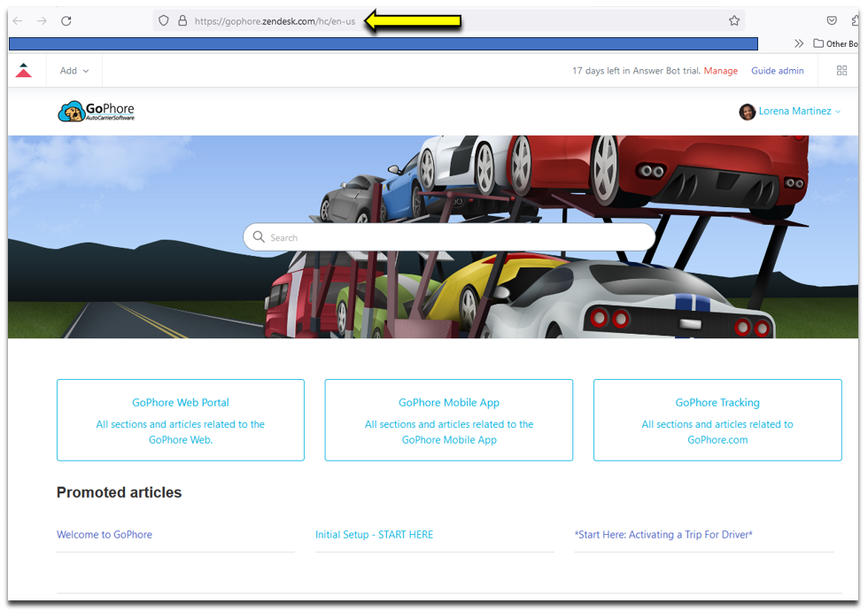
Task: Open Welcome to GoPhore article
Action: pos(105,535)
